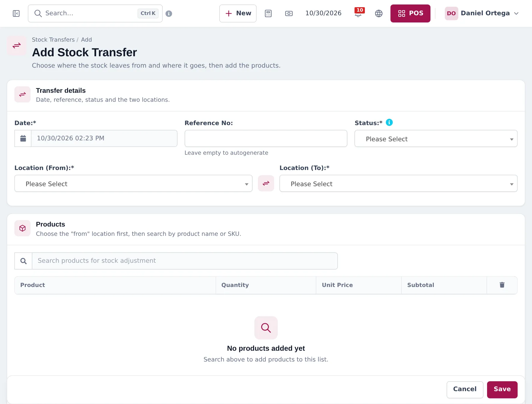
Task: Focus the global Search box
Action: (95, 13)
